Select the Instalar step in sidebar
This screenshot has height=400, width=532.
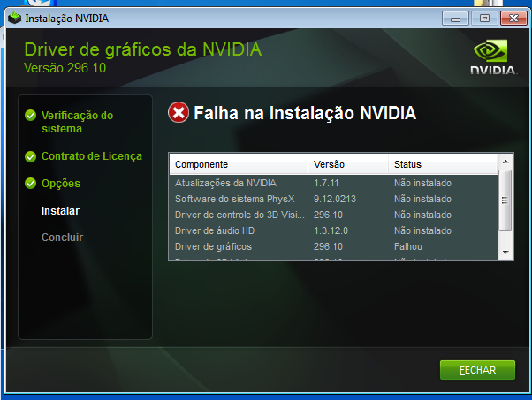coord(60,210)
